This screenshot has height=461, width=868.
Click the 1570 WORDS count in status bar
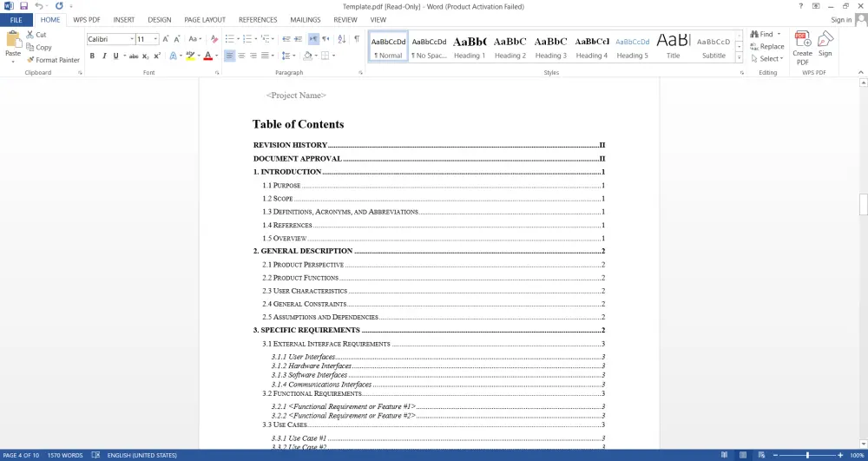65,455
